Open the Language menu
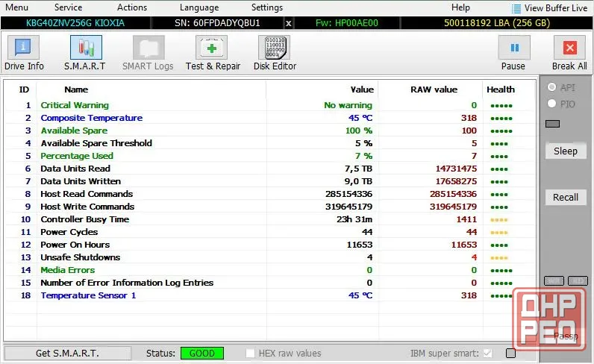Screen dimensions: 594x364 (x=199, y=7)
